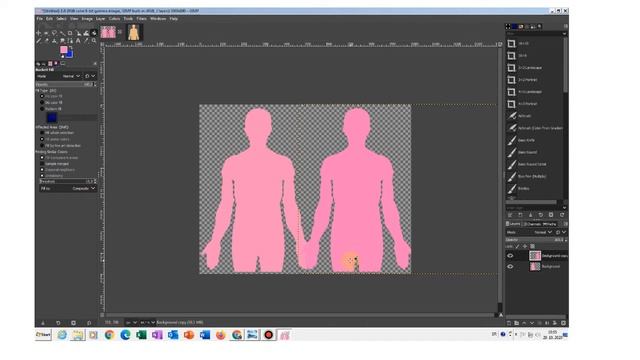
Task: Select FG color fill radio button
Action: [42, 96]
